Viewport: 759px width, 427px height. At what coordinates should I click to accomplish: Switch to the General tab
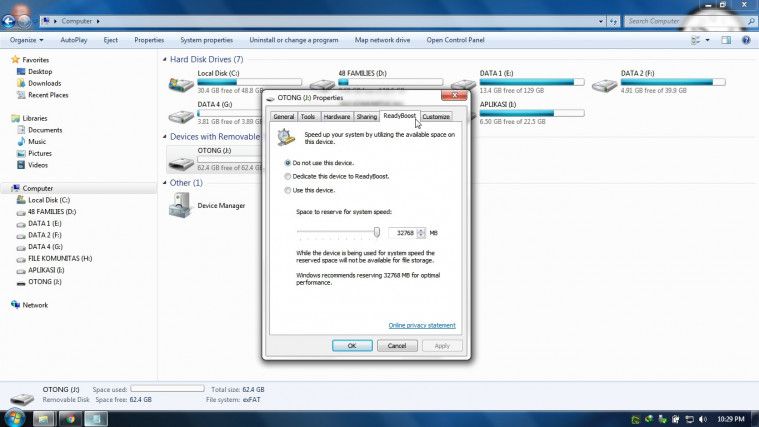coord(284,117)
